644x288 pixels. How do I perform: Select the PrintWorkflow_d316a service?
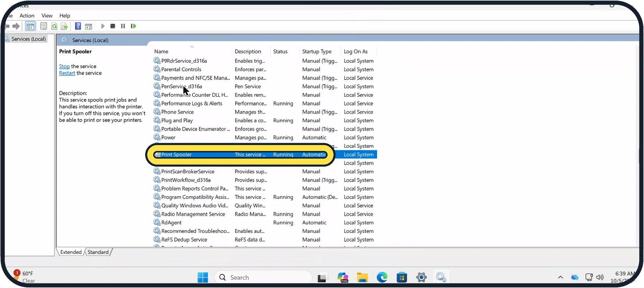pos(264,180)
